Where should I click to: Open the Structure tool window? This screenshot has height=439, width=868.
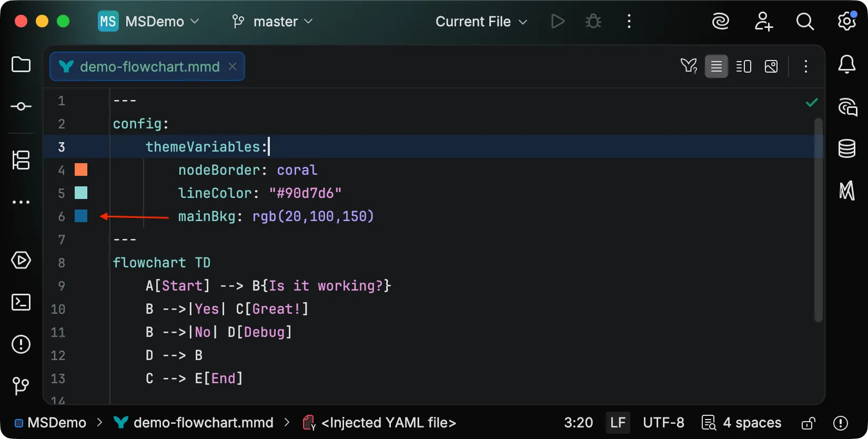[x=21, y=160]
